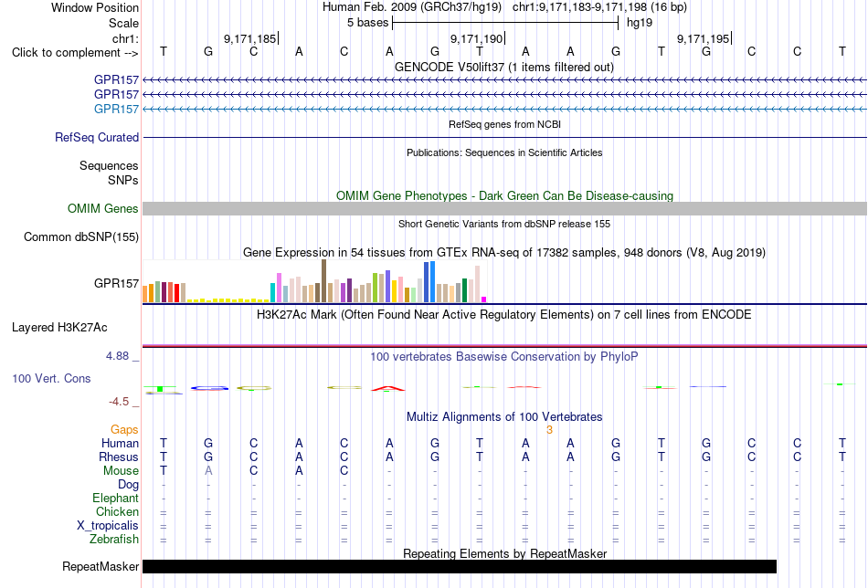The image size is (868, 588).
Task: Open the light-blue GPR157 transcript label
Action: point(116,109)
